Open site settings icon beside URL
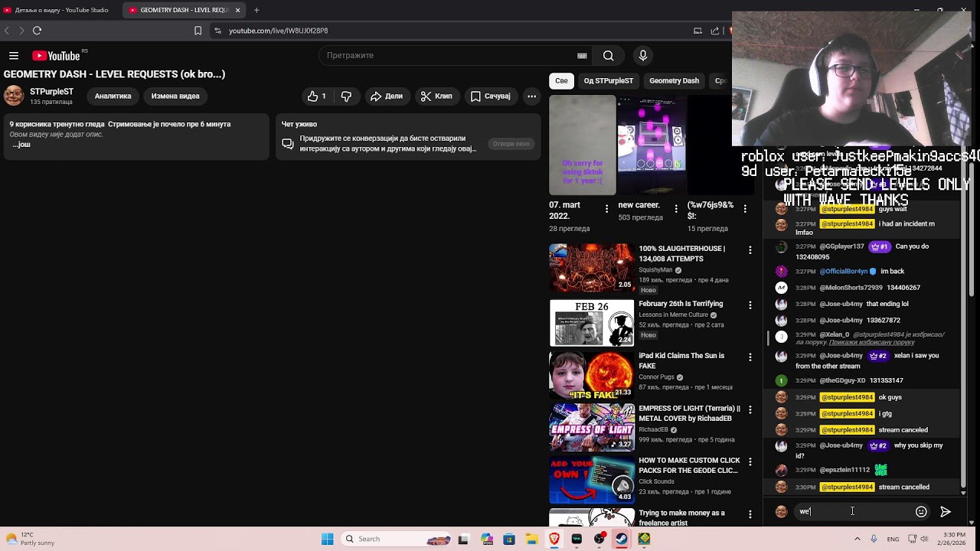This screenshot has height=551, width=980. click(217, 31)
